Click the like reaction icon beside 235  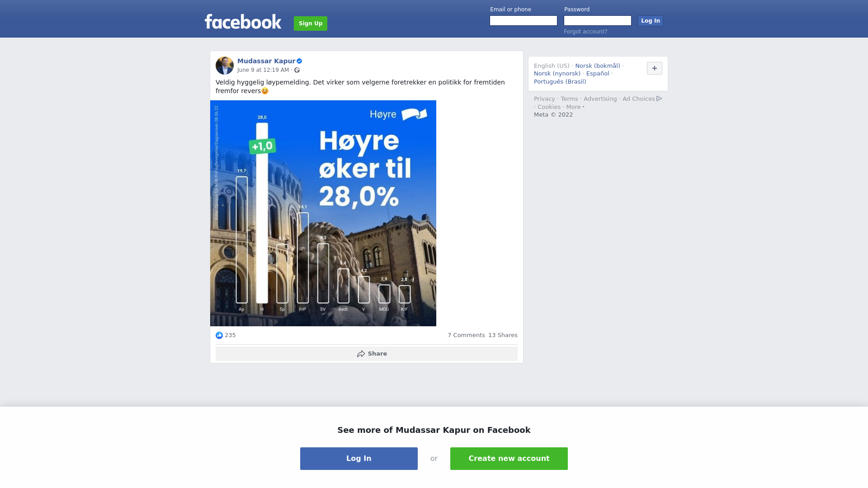[x=219, y=335]
